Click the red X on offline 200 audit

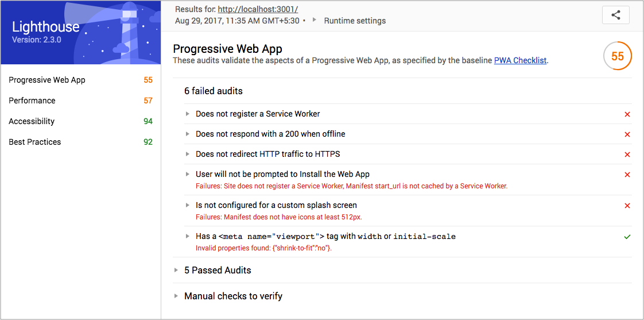[x=627, y=134]
